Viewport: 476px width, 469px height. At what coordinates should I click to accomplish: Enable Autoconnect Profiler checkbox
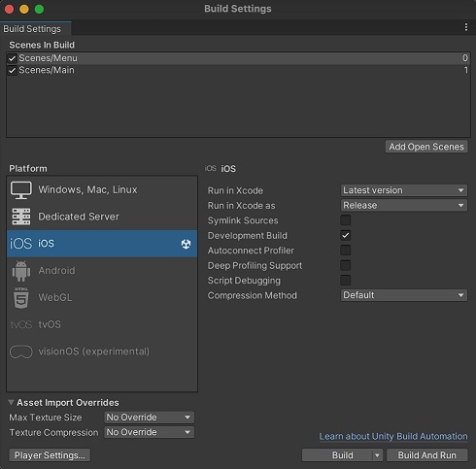346,251
